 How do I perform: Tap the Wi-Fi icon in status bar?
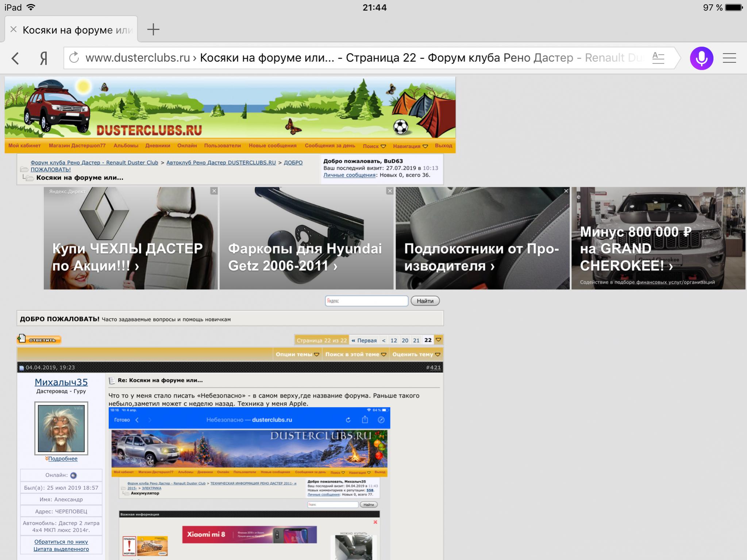31,7
